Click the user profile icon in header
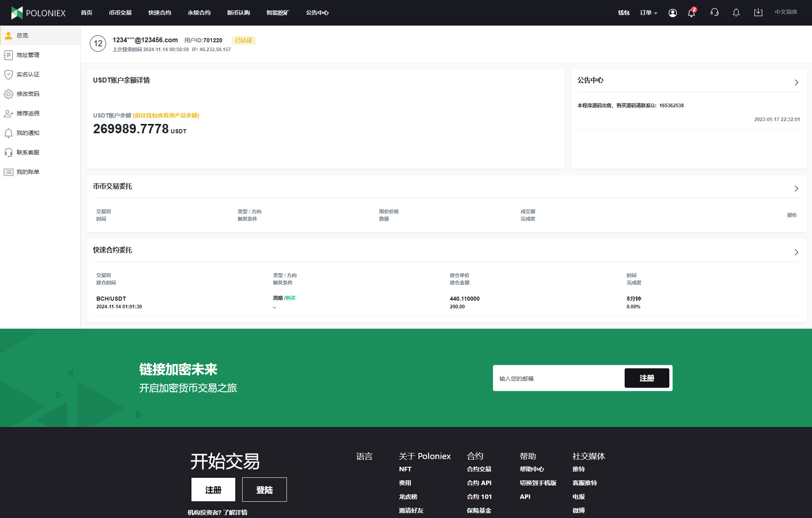Viewport: 812px width, 518px height. tap(673, 13)
